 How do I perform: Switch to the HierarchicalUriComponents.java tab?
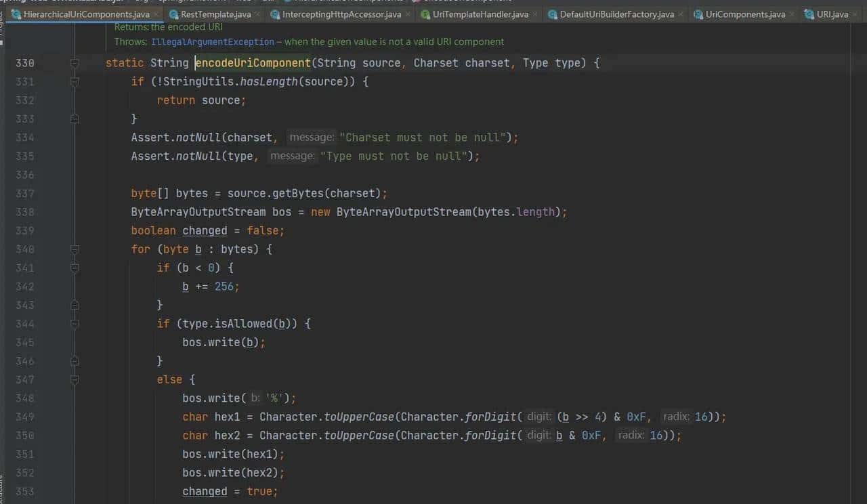click(86, 14)
